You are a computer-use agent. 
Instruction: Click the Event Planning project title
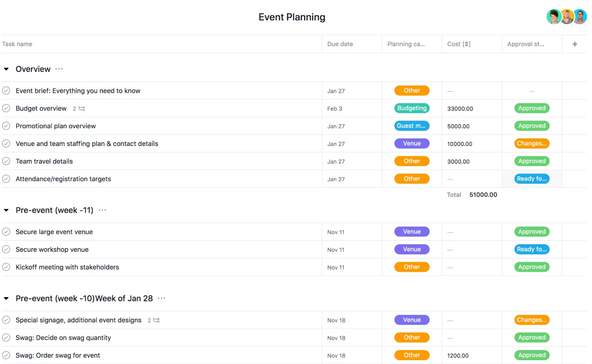pos(292,17)
